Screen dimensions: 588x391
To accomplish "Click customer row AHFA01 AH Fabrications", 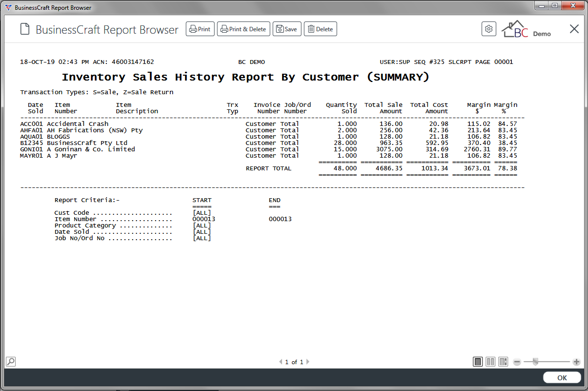I will [x=268, y=130].
